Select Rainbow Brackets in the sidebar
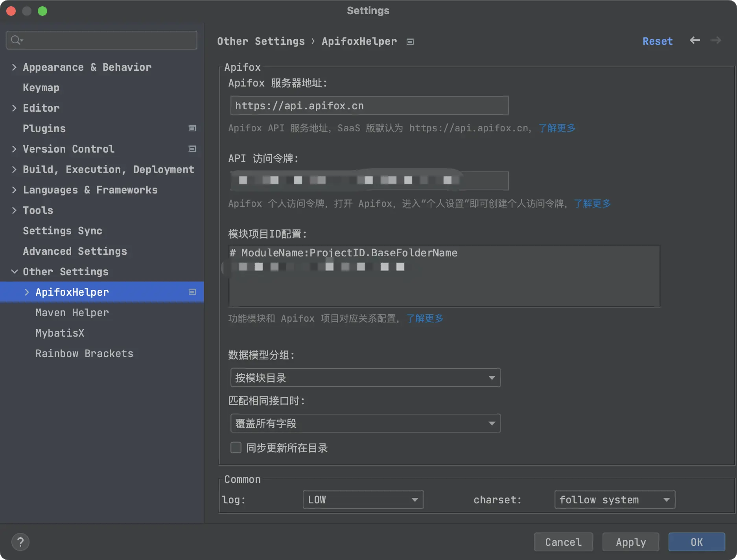The height and width of the screenshot is (560, 737). pyautogui.click(x=84, y=353)
